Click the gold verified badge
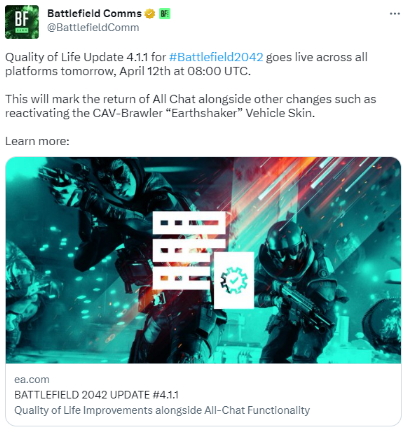Image resolution: width=412 pixels, height=433 pixels. (150, 14)
